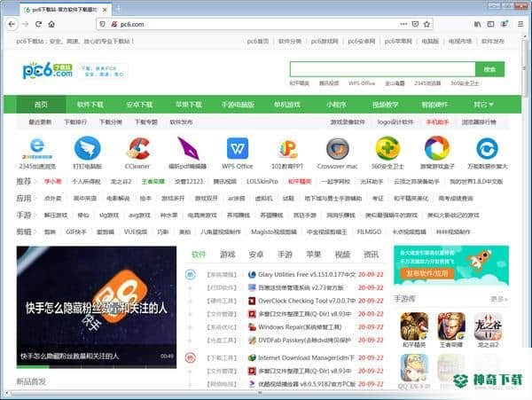Click the orange 发布软件/应用 banner button
Image resolution: width=532 pixels, height=400 pixels.
pyautogui.click(x=427, y=273)
